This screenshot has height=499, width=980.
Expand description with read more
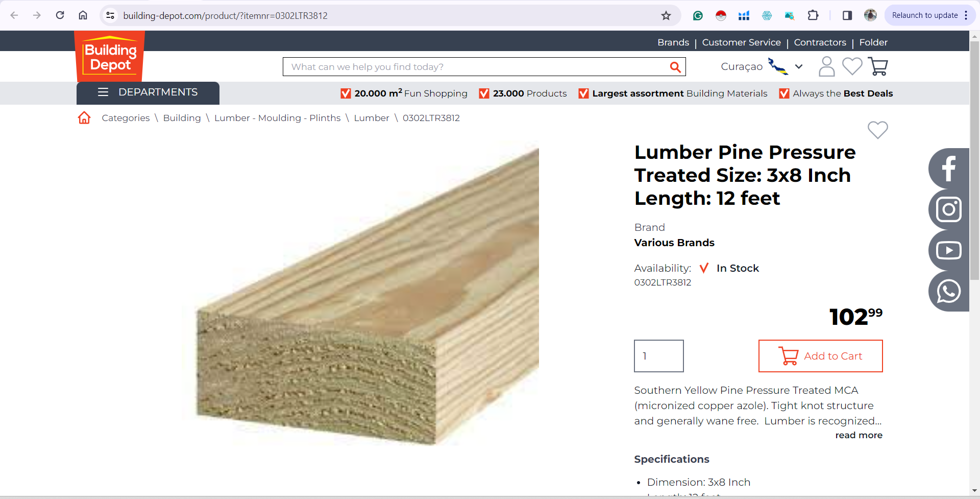point(859,435)
